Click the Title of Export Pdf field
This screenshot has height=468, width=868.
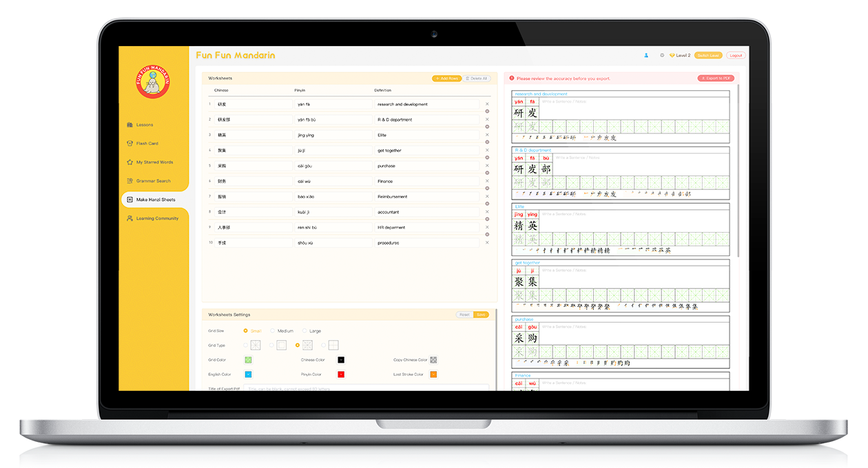click(366, 389)
